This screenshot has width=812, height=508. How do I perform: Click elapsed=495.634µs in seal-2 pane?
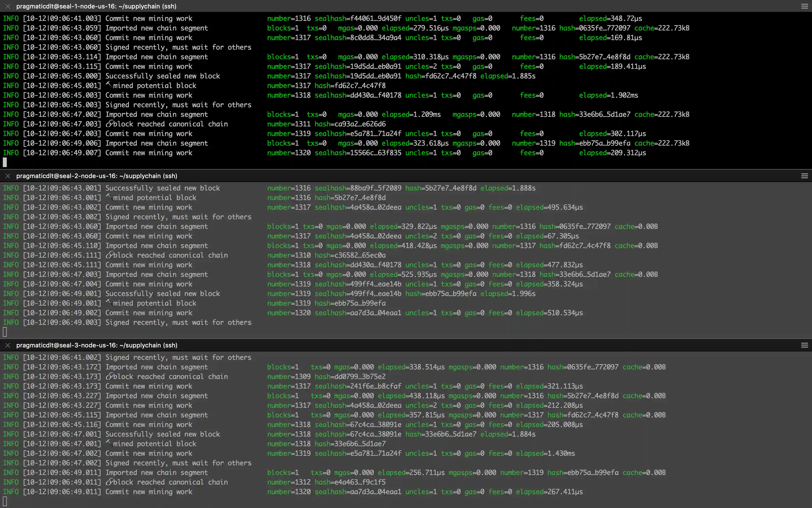pos(549,207)
